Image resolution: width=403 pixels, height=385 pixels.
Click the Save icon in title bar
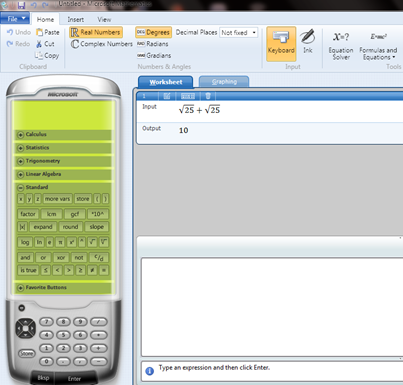[x=22, y=5]
